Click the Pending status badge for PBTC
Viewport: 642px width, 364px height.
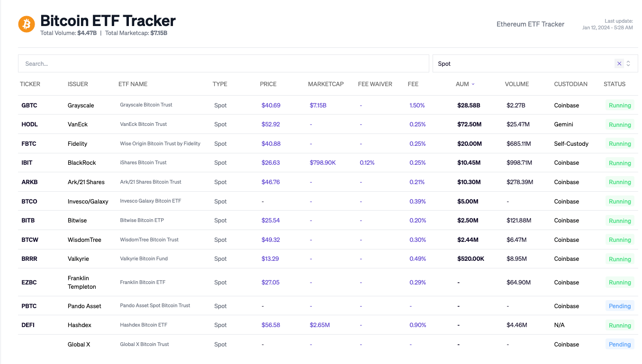pyautogui.click(x=620, y=306)
